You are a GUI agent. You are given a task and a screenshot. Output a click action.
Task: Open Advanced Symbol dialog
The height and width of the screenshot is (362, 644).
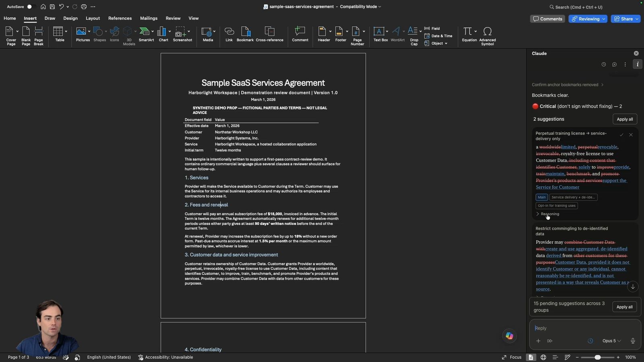point(487,36)
